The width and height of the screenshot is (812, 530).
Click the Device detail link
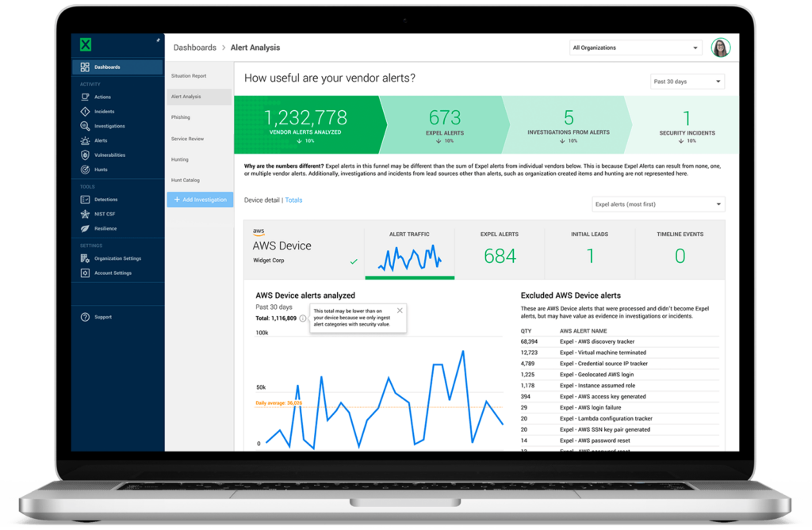coord(262,200)
